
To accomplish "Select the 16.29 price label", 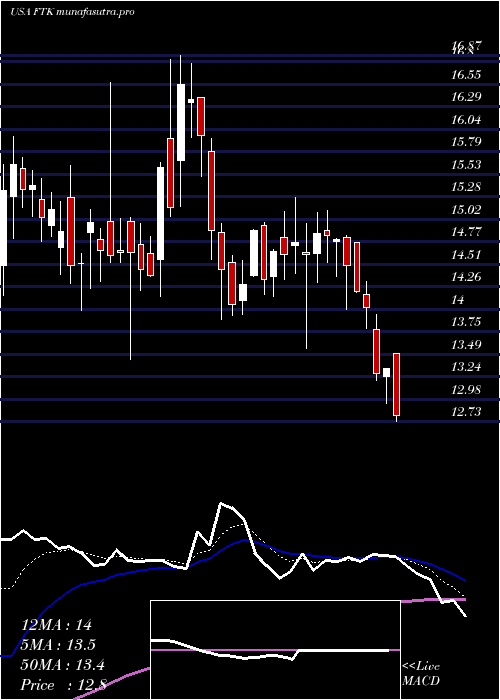I will (x=466, y=97).
